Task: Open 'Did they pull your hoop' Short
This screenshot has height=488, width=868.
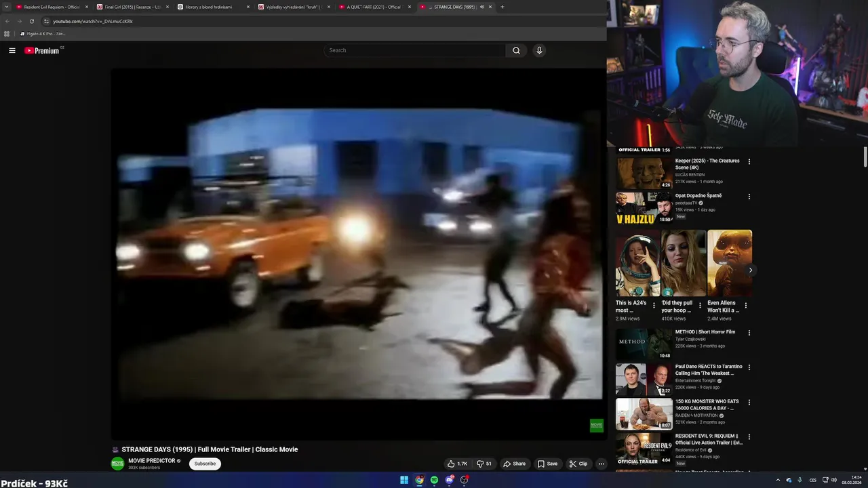Action: point(684,264)
